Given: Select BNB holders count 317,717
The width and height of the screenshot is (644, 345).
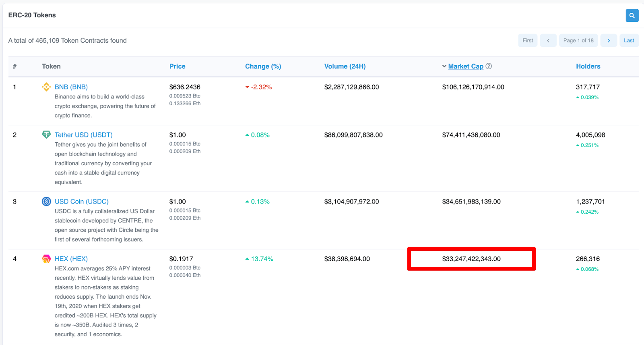Looking at the screenshot, I should [588, 87].
